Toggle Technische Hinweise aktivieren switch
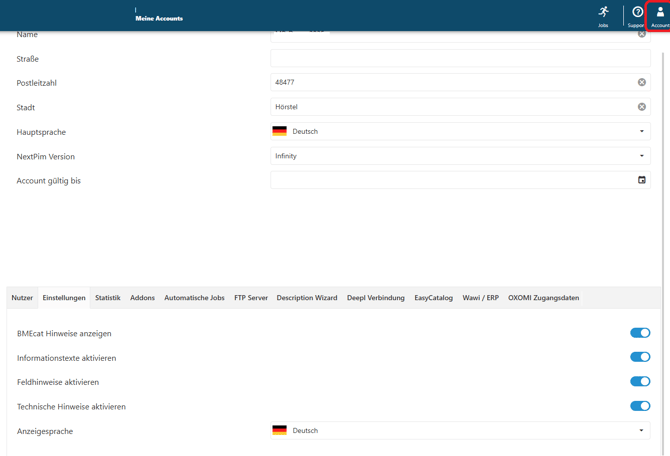The height and width of the screenshot is (456, 670). pos(640,406)
